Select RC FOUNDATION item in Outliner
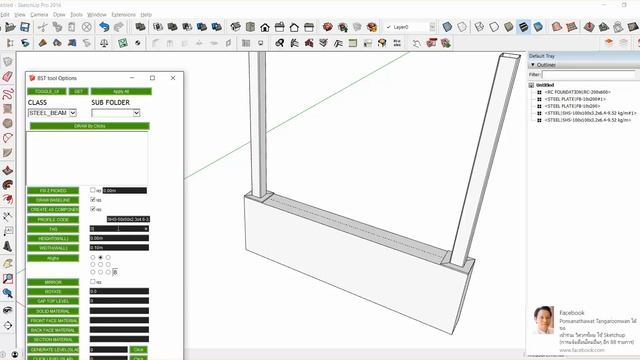The height and width of the screenshot is (360, 640). (x=577, y=92)
